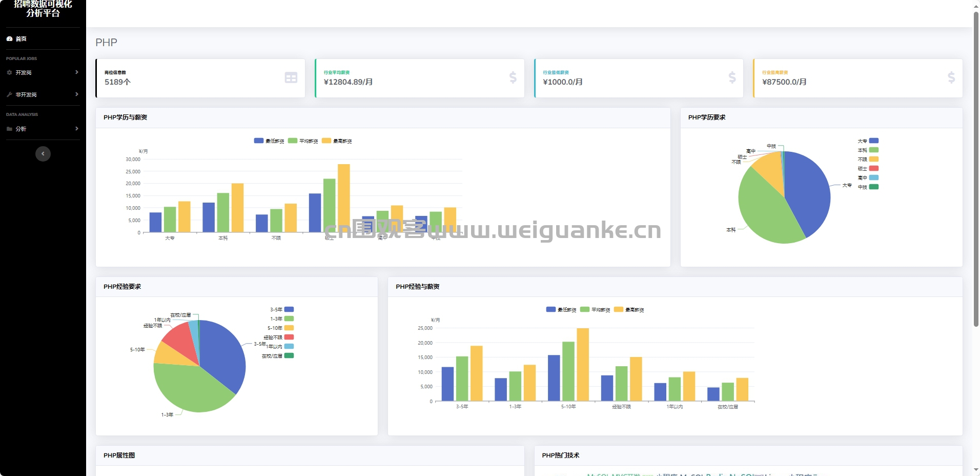Click the folder icon beside 分析
This screenshot has height=476, width=980.
tap(9, 129)
